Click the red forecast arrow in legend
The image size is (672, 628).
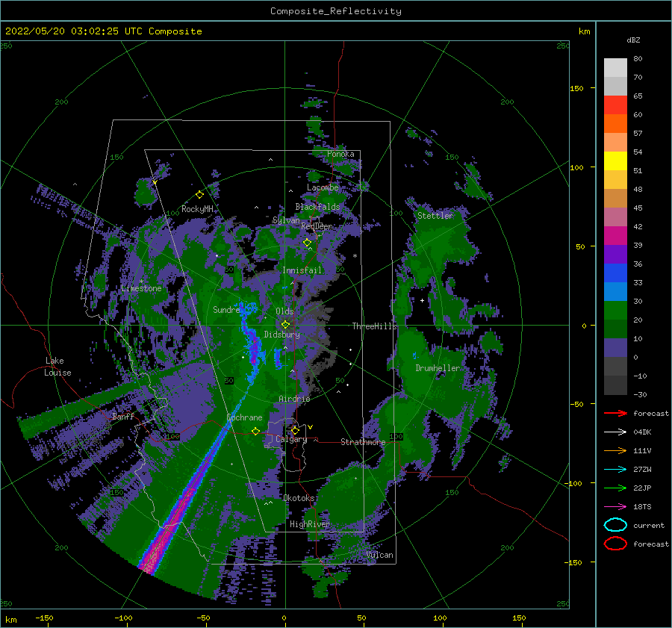pos(615,413)
